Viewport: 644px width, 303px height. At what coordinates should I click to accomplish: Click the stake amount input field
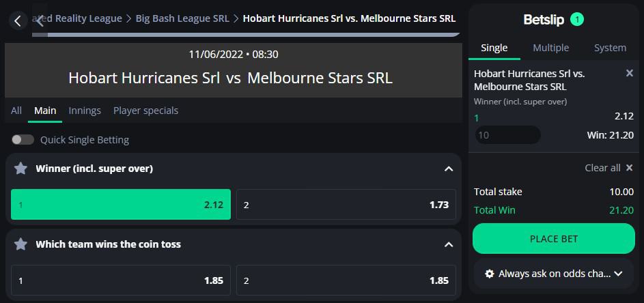[x=507, y=135]
